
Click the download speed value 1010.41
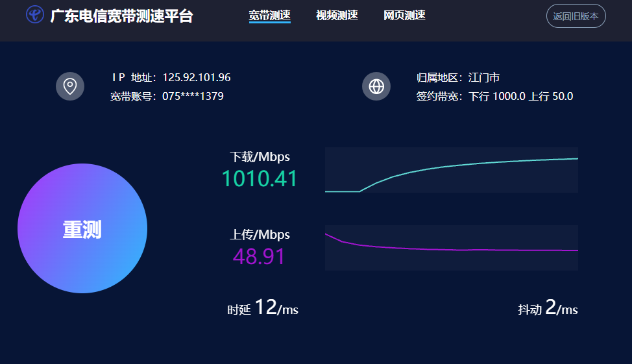260,178
